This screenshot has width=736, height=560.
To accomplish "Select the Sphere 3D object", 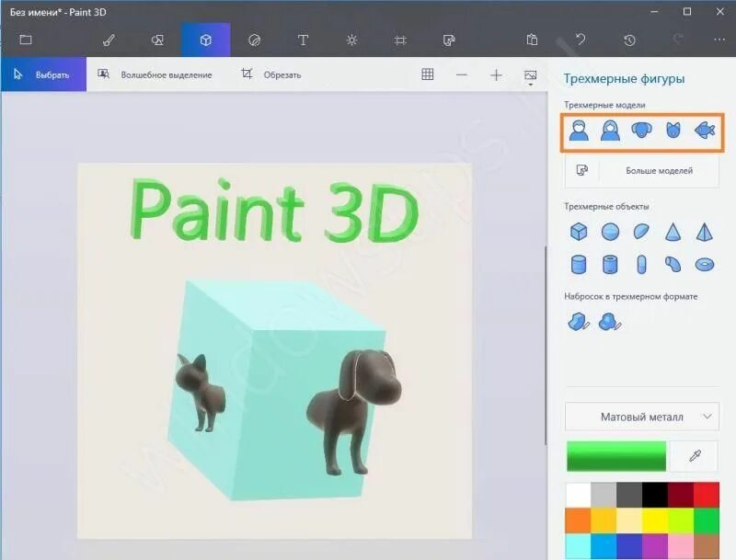I will pyautogui.click(x=610, y=232).
